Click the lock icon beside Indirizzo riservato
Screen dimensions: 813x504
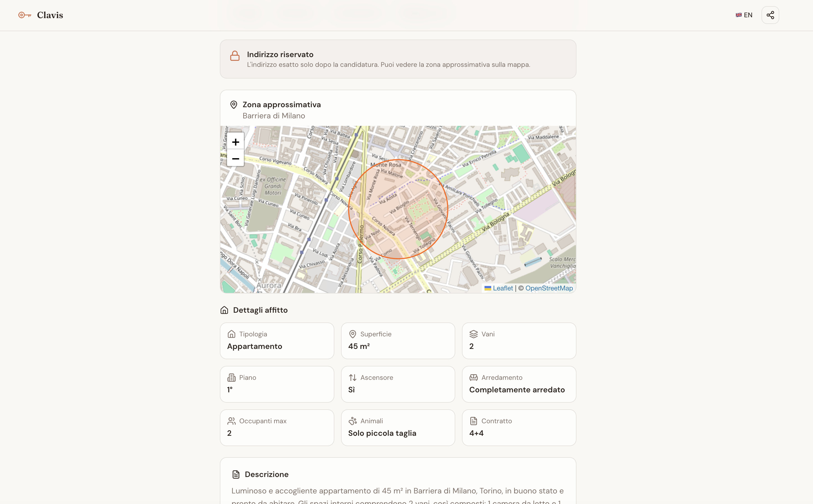click(x=235, y=56)
